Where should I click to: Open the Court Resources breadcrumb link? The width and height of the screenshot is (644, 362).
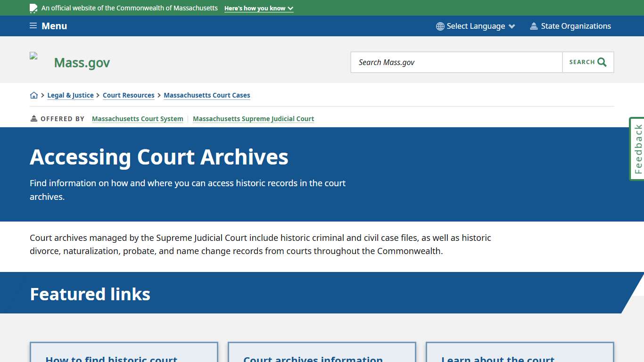coord(128,95)
